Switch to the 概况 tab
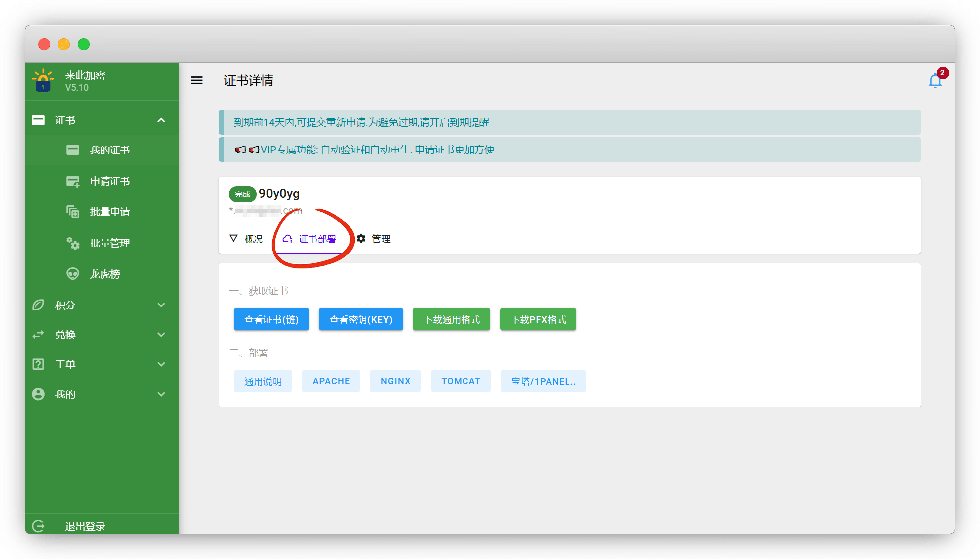The image size is (980, 559). pyautogui.click(x=247, y=239)
